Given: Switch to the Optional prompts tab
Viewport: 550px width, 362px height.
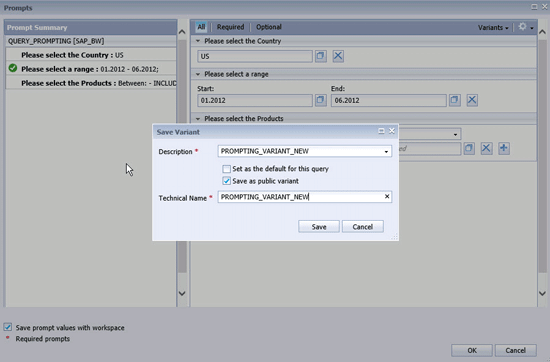Looking at the screenshot, I should point(269,27).
